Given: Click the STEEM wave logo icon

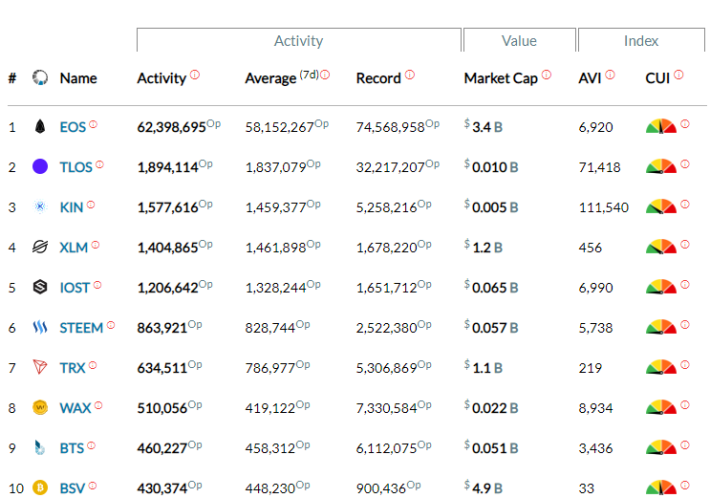Looking at the screenshot, I should coord(40,327).
